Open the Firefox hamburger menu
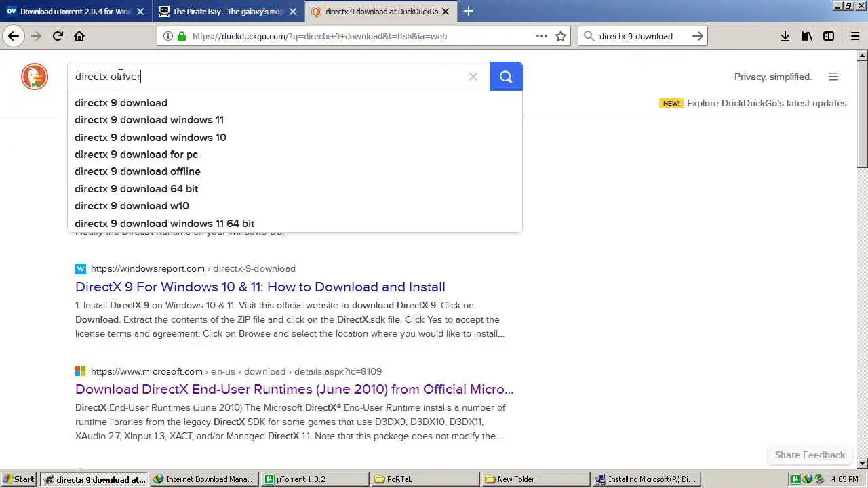Viewport: 868px width, 488px height. 854,36
